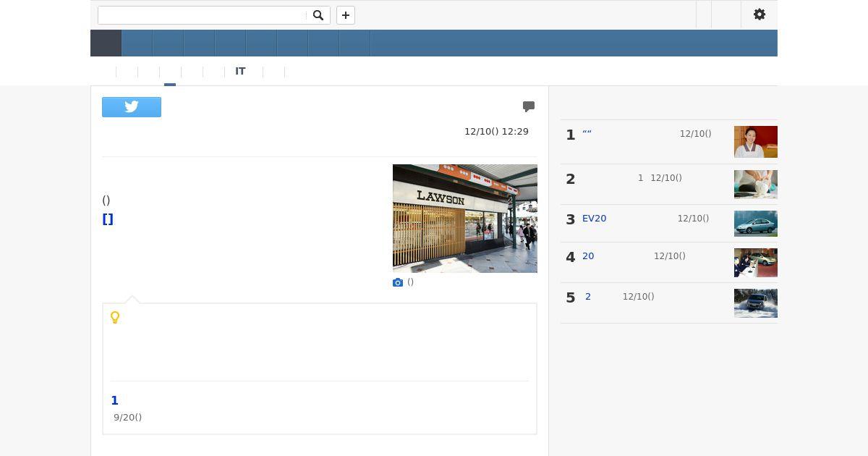Open the rank 1 article link in quotation marks

[x=587, y=134]
